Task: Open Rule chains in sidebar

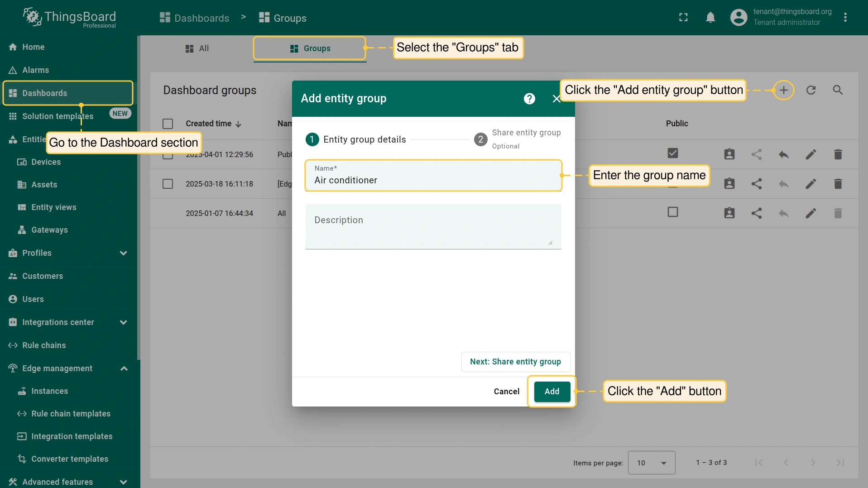Action: (x=44, y=345)
